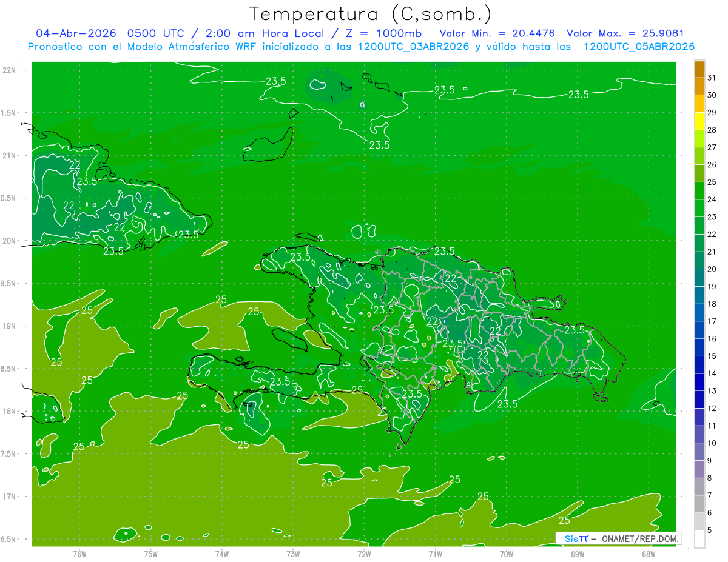
Task: Click the Valor Max. = 25.9081 text
Action: (625, 33)
